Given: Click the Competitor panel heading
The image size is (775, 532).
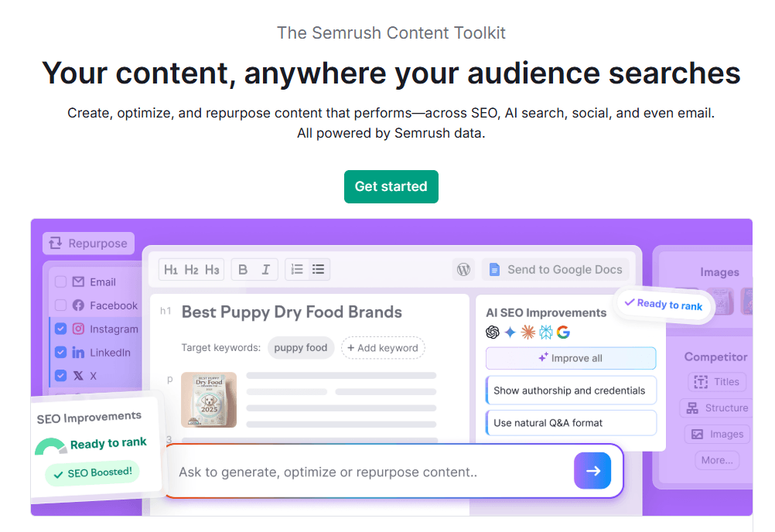Looking at the screenshot, I should pos(715,356).
